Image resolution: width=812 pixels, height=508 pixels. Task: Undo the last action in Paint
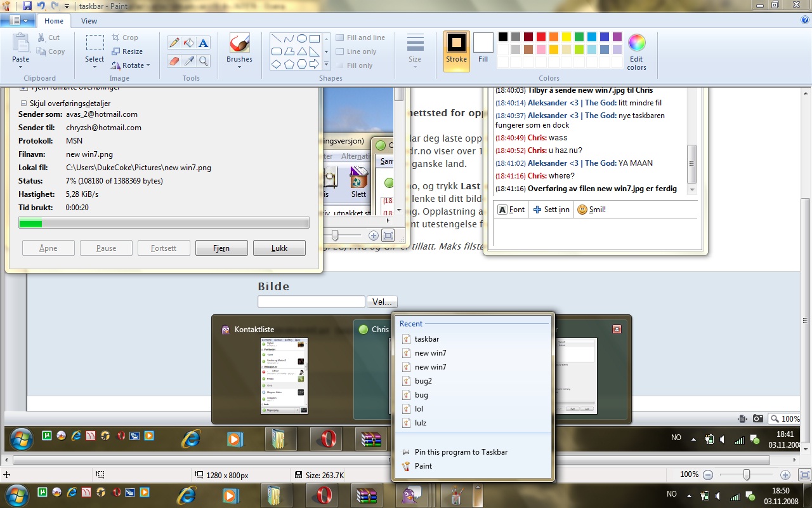pos(41,6)
